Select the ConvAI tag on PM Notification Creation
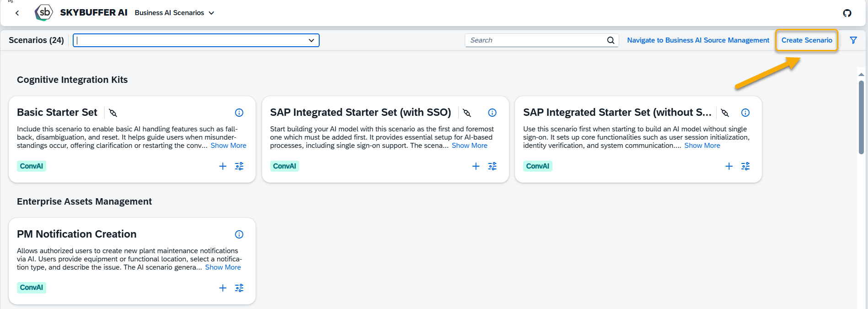 [32, 287]
